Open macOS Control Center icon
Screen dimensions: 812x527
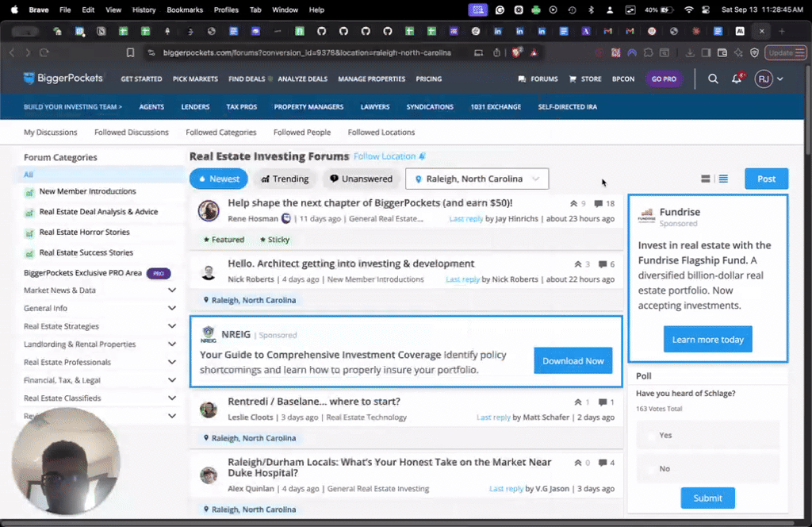coord(706,10)
